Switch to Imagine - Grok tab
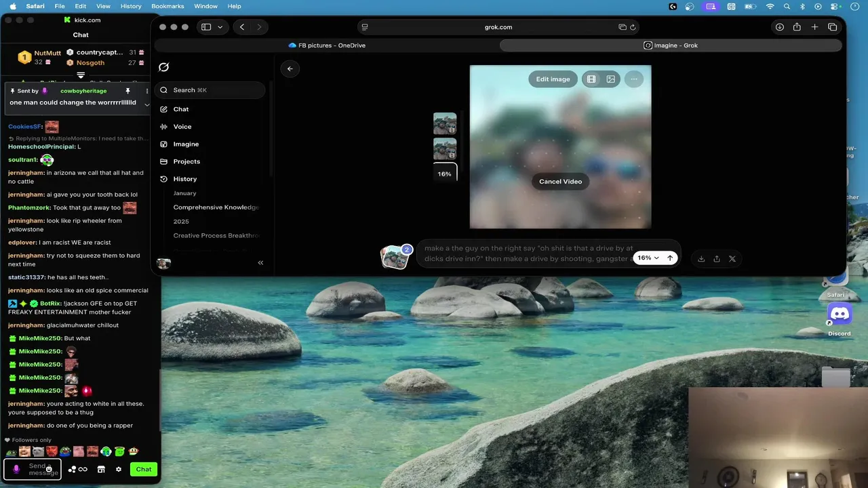 coord(671,45)
